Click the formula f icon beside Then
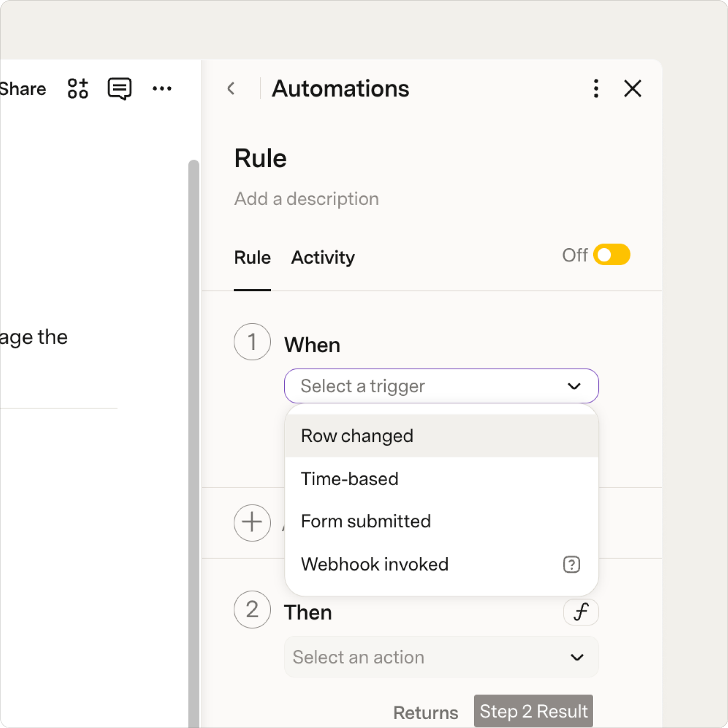The height and width of the screenshot is (728, 728). [581, 612]
